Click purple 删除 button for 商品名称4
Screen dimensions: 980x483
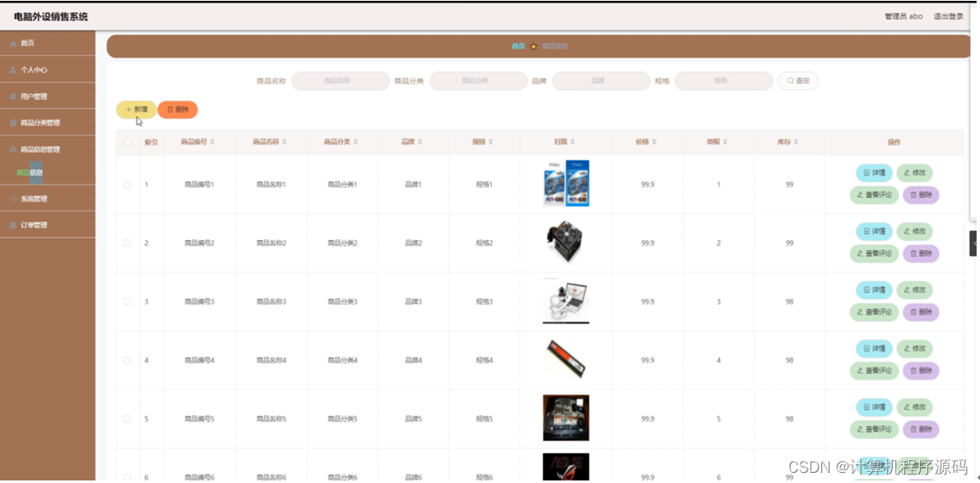(x=921, y=370)
